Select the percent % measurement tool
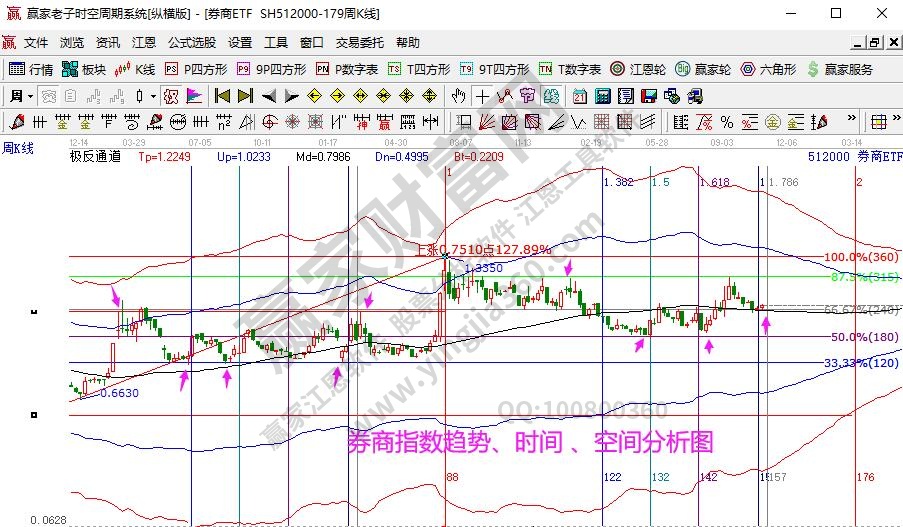The width and height of the screenshot is (903, 527). (726, 122)
